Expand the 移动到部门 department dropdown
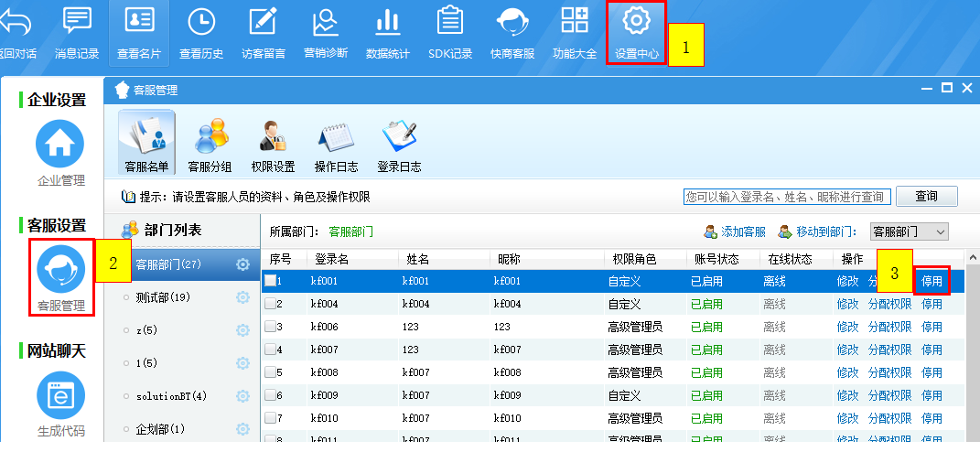 pyautogui.click(x=908, y=231)
